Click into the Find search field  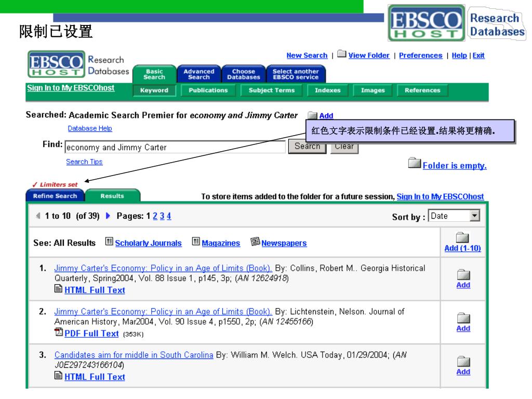[x=175, y=147]
